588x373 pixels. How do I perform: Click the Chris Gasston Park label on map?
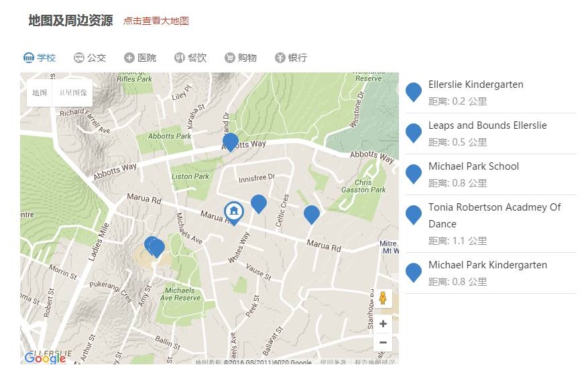click(363, 186)
